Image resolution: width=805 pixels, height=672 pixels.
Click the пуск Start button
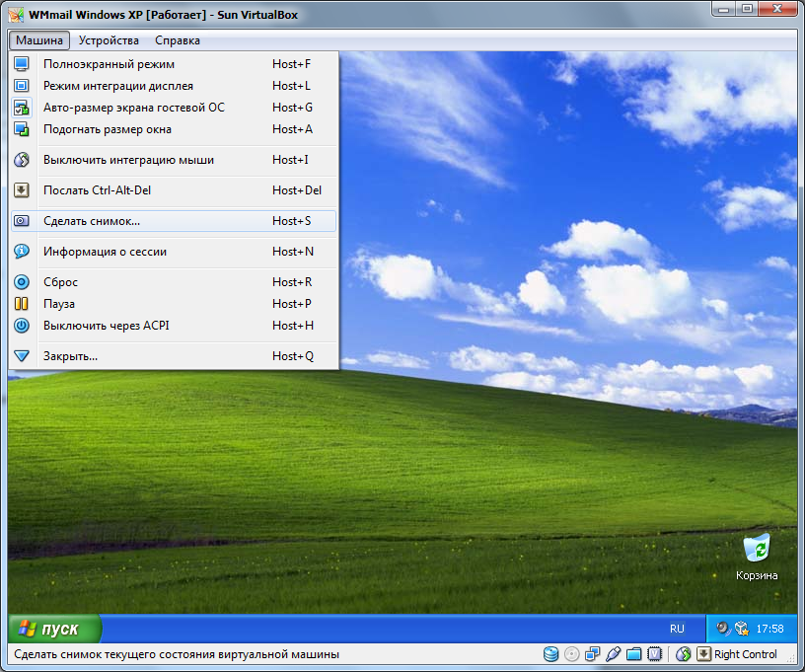coord(55,629)
